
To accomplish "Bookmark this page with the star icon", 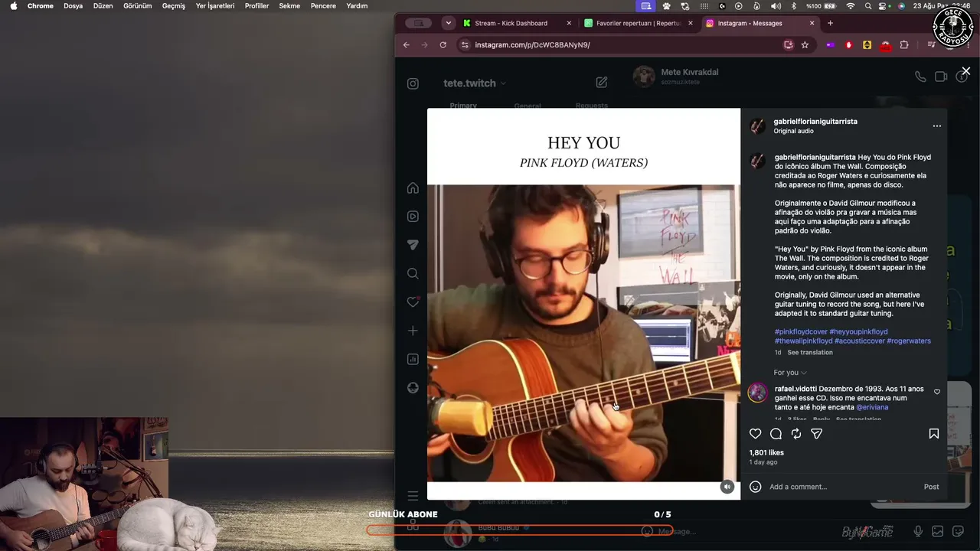I will click(x=805, y=45).
